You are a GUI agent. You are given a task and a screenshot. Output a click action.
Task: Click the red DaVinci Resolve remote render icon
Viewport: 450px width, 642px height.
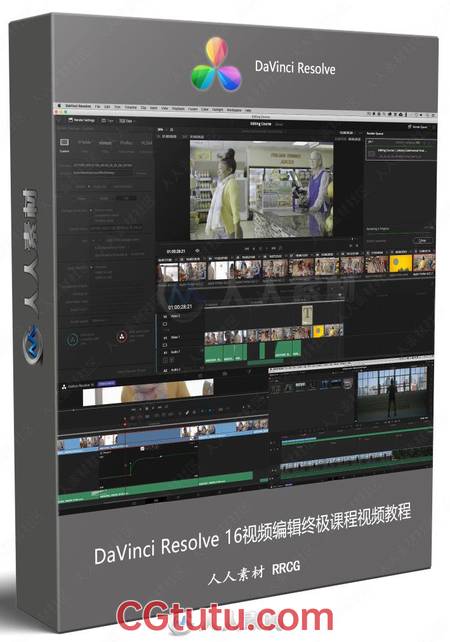(x=122, y=337)
